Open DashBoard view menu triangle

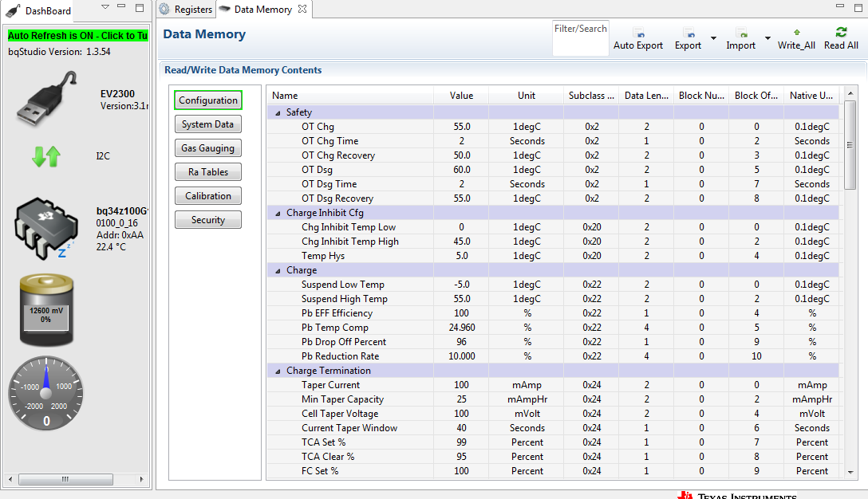[105, 7]
